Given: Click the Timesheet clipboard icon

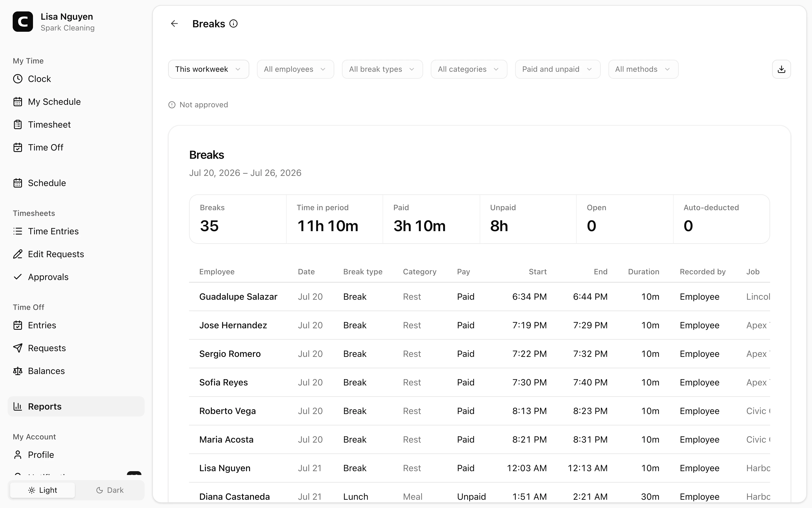Looking at the screenshot, I should point(18,125).
